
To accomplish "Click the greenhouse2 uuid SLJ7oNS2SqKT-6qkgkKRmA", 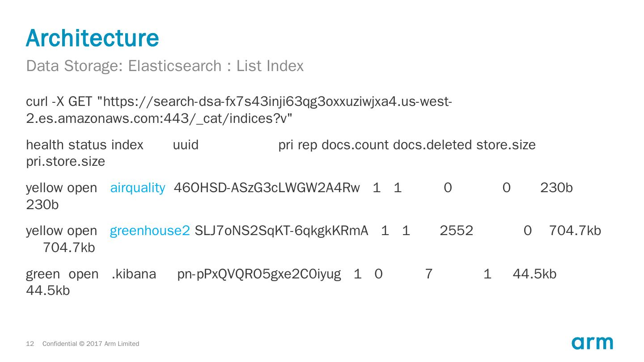I will pyautogui.click(x=281, y=231).
